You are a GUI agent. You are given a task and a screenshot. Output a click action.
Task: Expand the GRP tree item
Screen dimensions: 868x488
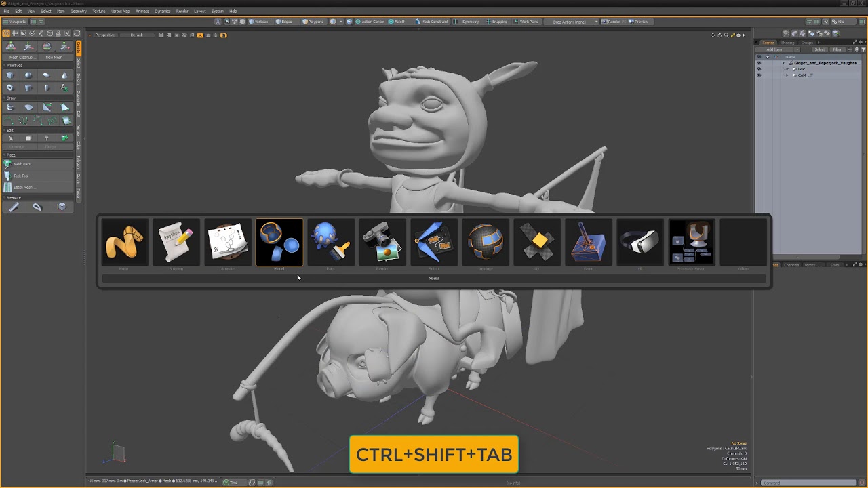click(787, 69)
